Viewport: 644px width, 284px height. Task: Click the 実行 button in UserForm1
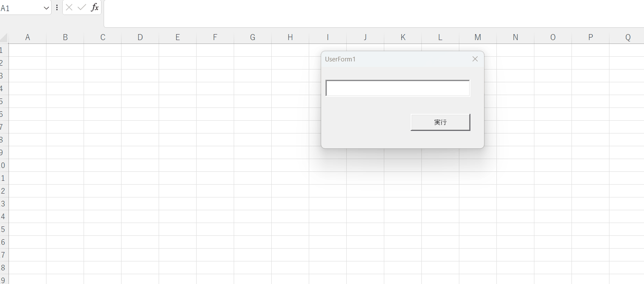click(x=440, y=122)
